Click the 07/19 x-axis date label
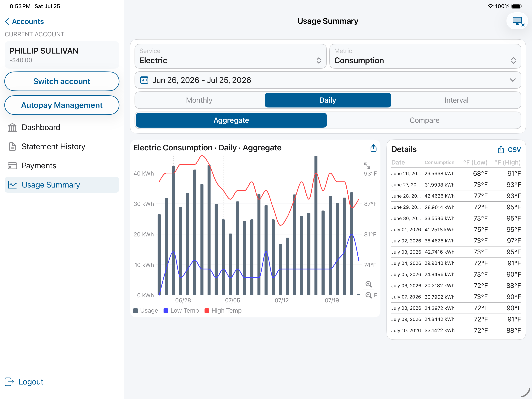532x399 pixels. click(332, 300)
